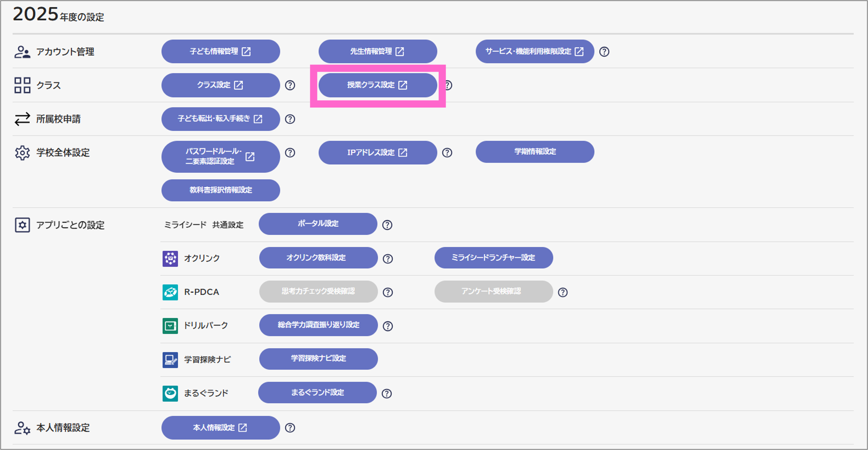This screenshot has height=450, width=868.
Task: Click help icon beside 子ども転出·転入手続き
Action: click(x=290, y=119)
